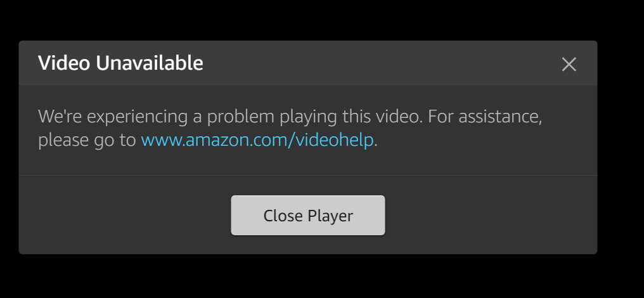Viewport: 644px width, 298px height.
Task: Hit the gray Close Player button
Action: click(x=307, y=216)
